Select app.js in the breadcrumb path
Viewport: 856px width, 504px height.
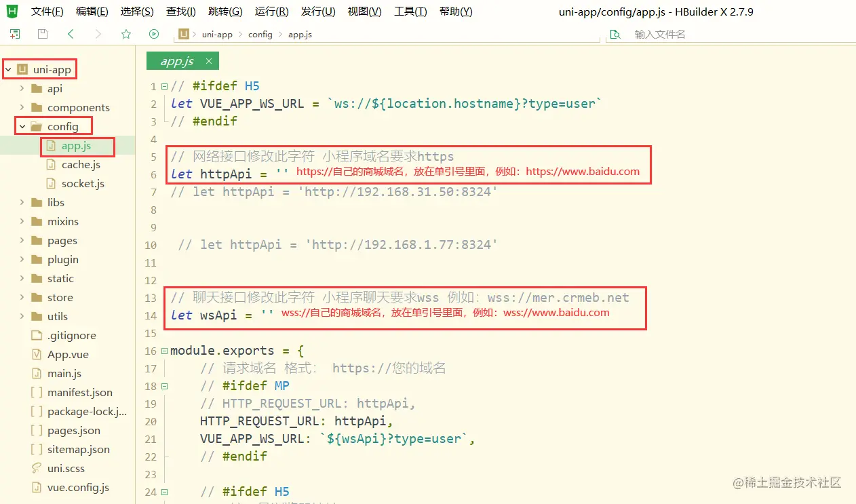tap(300, 34)
